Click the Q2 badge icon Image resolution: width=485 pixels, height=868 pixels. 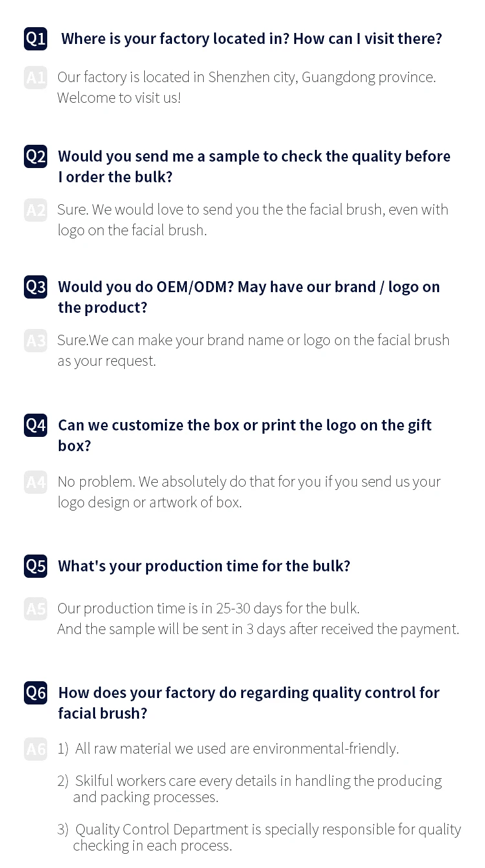(36, 156)
